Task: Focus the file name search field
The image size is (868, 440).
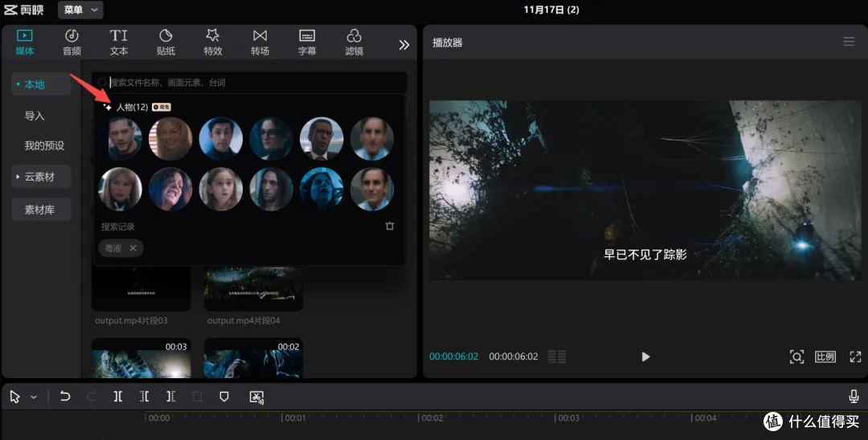Action: click(x=250, y=83)
